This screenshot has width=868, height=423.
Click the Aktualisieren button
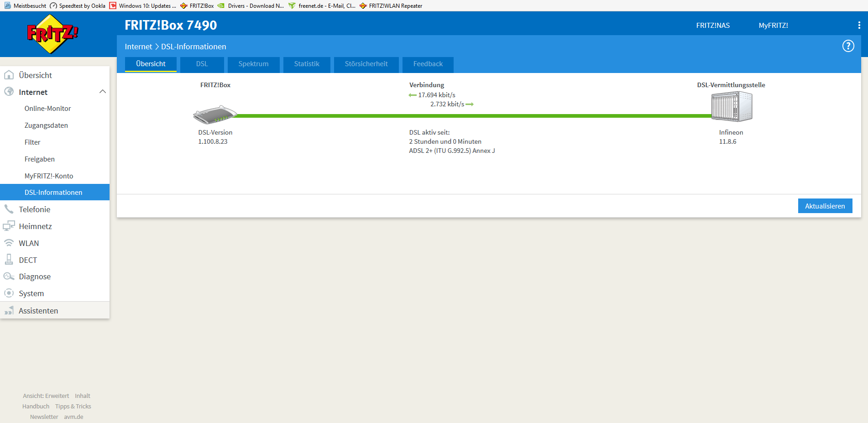point(825,206)
